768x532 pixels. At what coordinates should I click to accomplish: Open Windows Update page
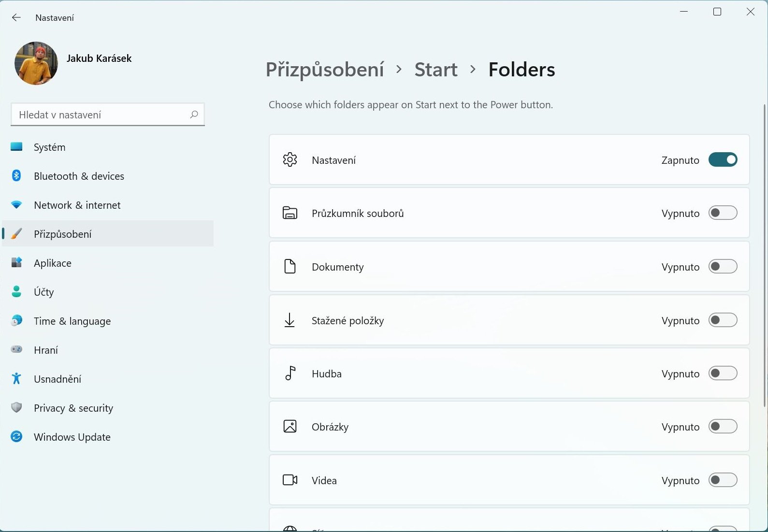[x=108, y=437]
